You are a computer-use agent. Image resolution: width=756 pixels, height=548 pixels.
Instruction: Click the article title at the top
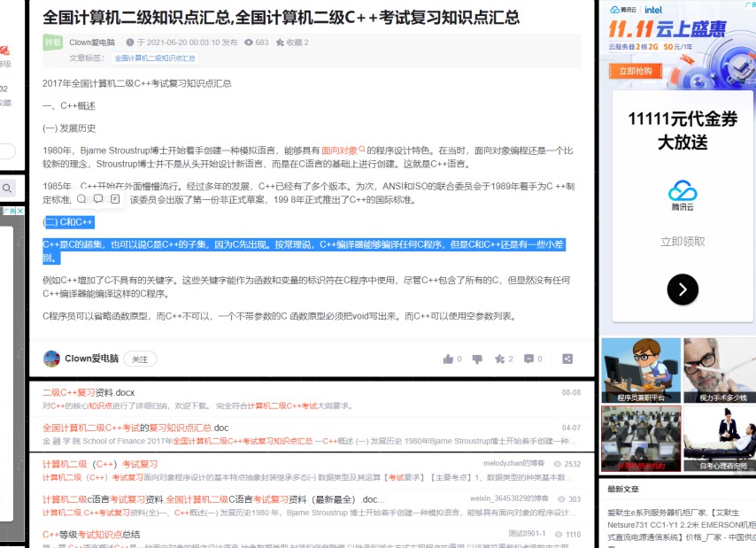[x=282, y=18]
